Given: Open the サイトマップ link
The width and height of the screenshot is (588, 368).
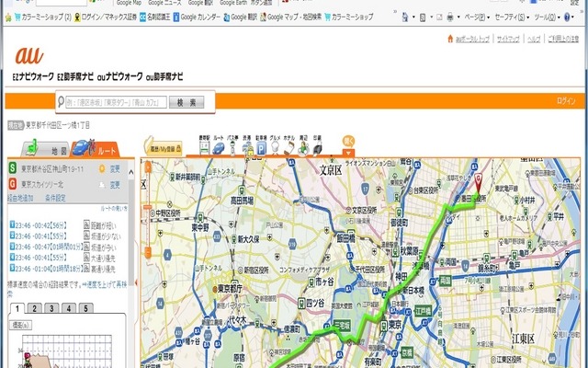Looking at the screenshot, I should (x=508, y=39).
